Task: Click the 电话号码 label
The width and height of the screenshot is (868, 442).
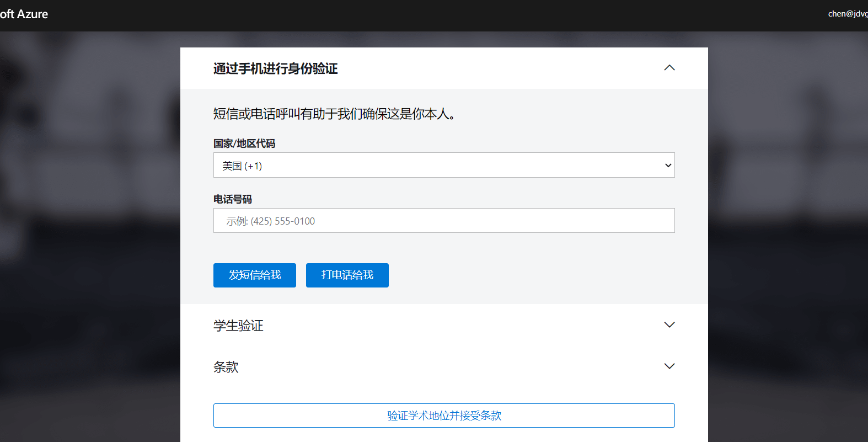Action: [x=233, y=199]
